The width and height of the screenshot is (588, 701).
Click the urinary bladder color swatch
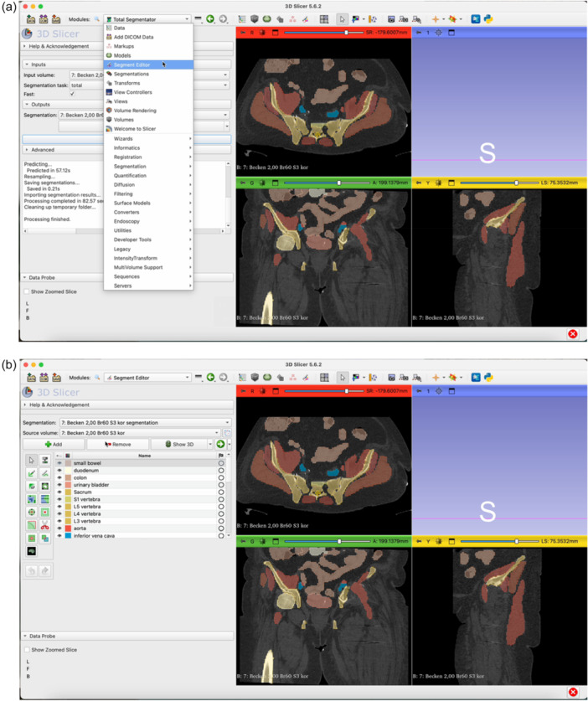[x=68, y=485]
